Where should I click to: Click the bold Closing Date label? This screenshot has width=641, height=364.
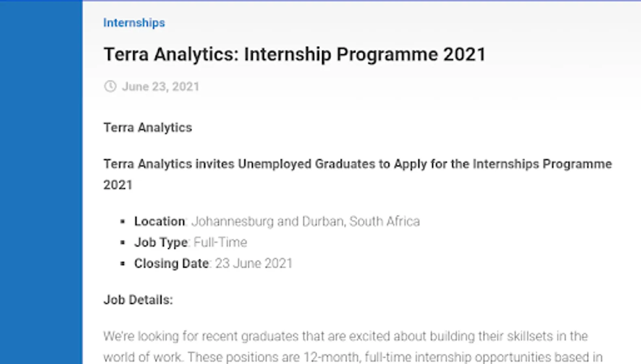pyautogui.click(x=171, y=264)
